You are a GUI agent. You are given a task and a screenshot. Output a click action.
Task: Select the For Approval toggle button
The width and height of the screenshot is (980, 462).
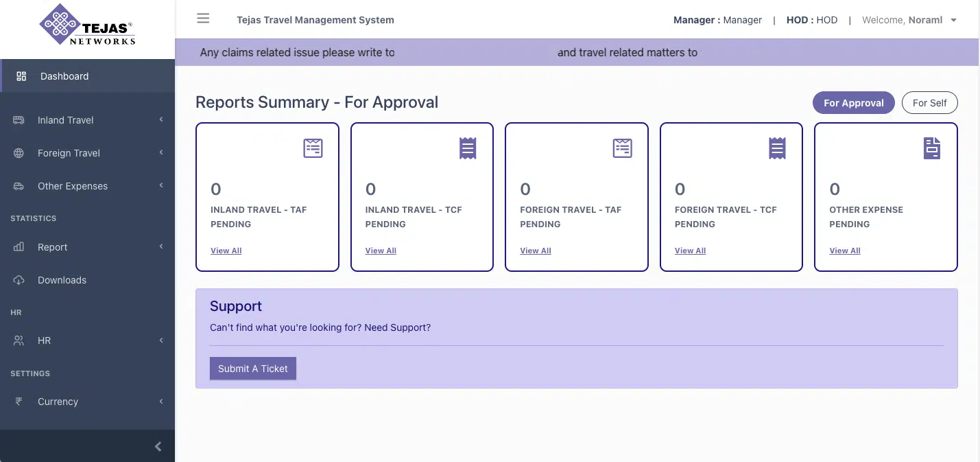tap(853, 103)
